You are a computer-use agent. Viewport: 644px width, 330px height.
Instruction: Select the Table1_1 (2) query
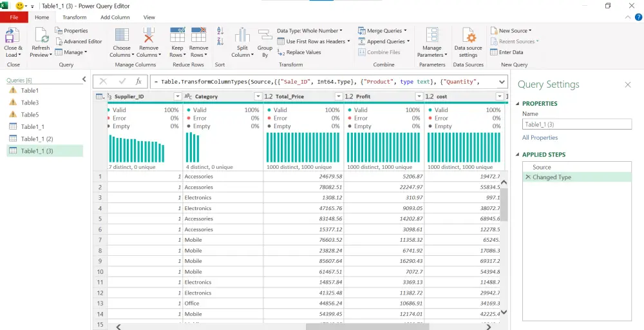[x=45, y=139]
